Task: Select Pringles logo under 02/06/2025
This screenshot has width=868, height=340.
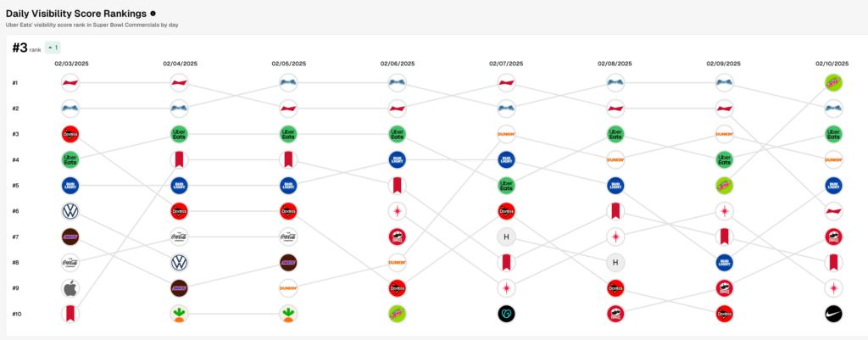Action: pyautogui.click(x=396, y=237)
